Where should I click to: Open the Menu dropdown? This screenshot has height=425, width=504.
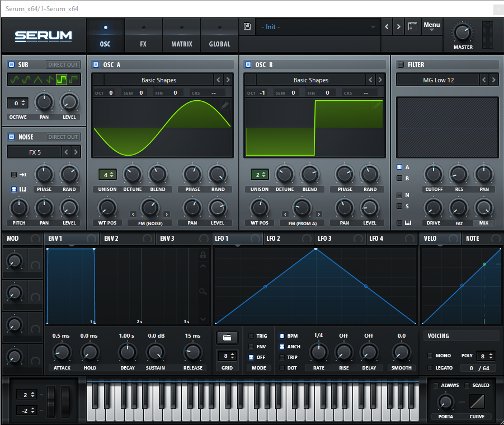(x=432, y=26)
